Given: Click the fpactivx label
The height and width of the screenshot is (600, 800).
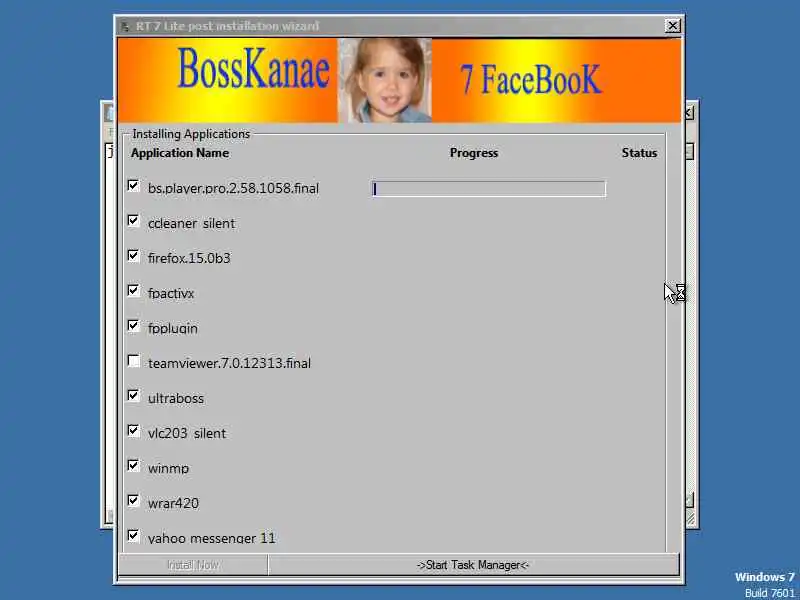Looking at the screenshot, I should coord(171,293).
